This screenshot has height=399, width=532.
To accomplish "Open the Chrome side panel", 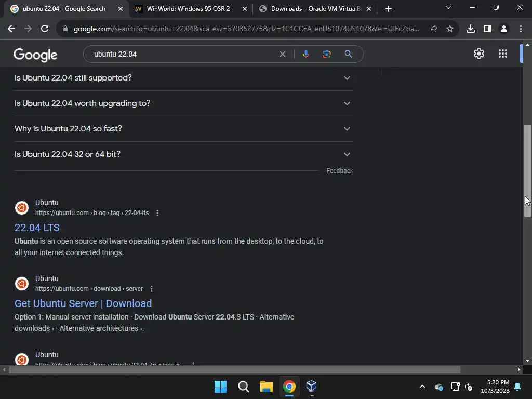I will point(487,29).
